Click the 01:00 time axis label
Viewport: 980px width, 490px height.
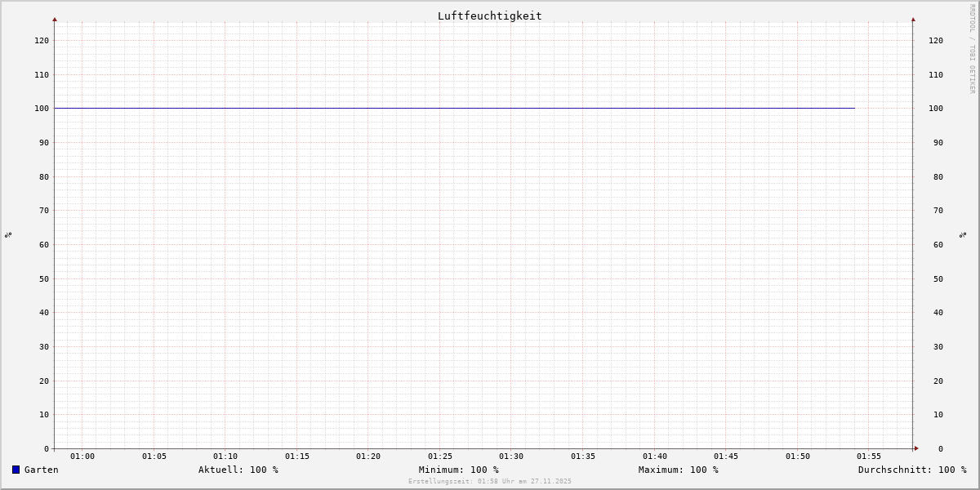click(82, 457)
